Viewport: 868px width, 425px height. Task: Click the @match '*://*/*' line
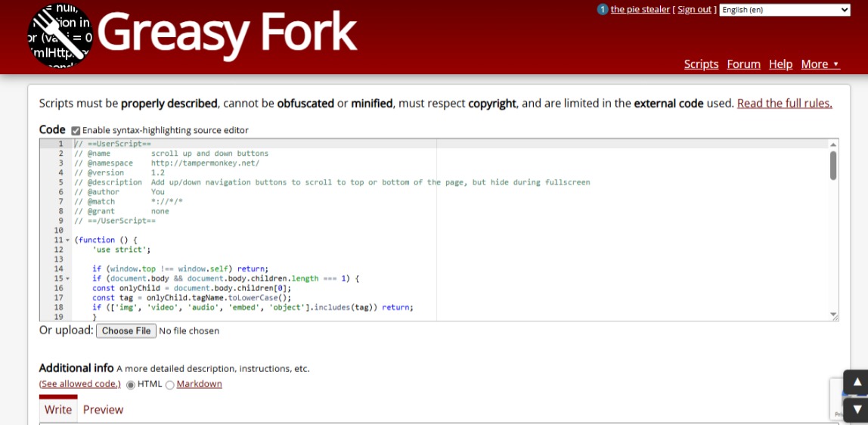tap(129, 201)
